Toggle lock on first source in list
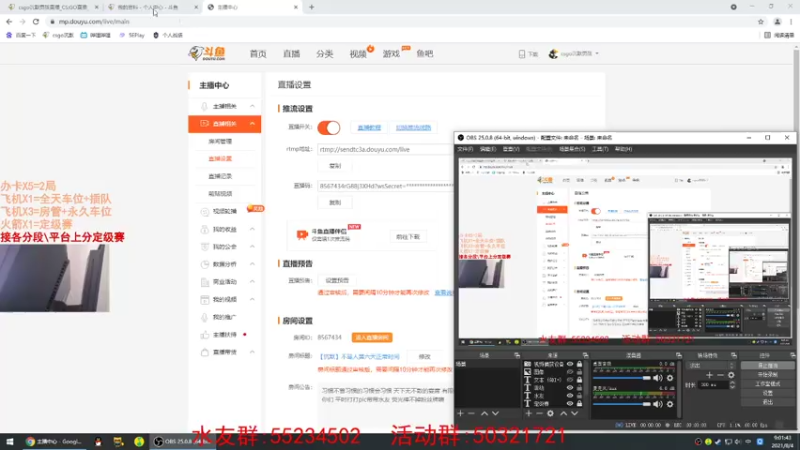 click(579, 364)
